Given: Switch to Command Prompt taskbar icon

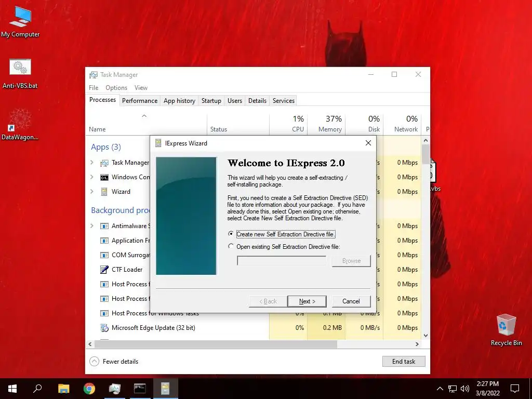Looking at the screenshot, I should pos(140,389).
